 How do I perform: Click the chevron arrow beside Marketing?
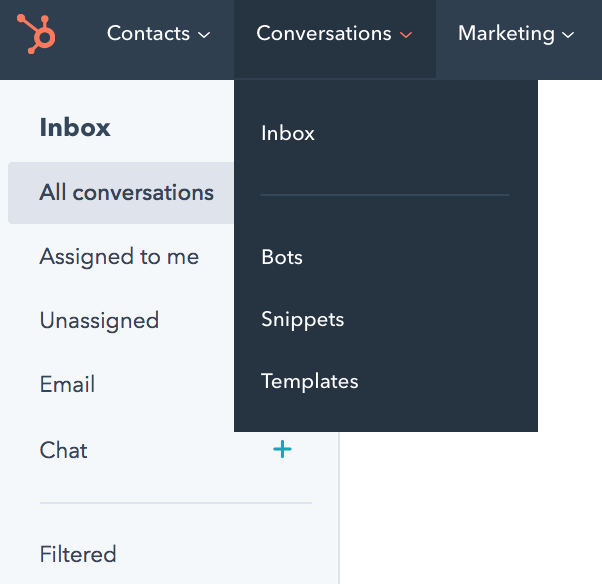click(568, 35)
